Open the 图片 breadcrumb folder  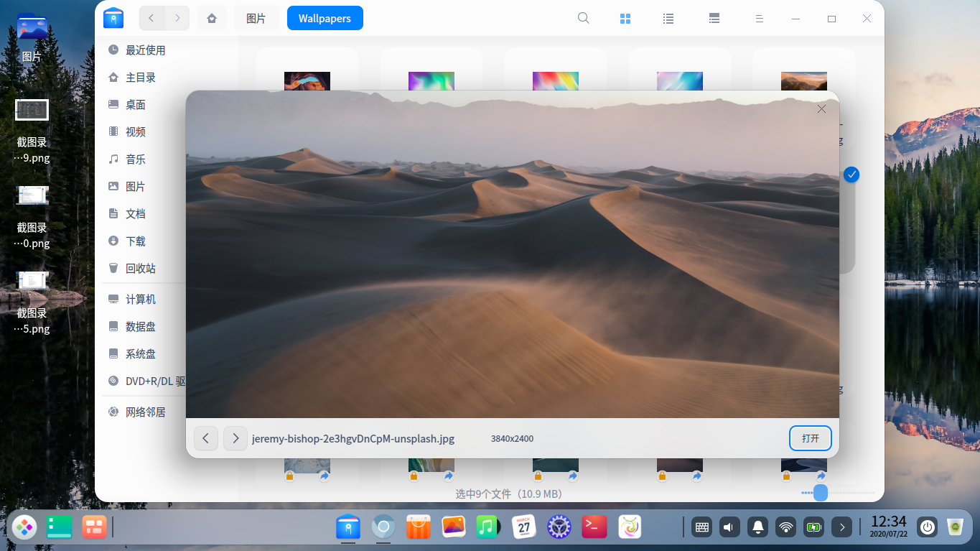(x=256, y=18)
